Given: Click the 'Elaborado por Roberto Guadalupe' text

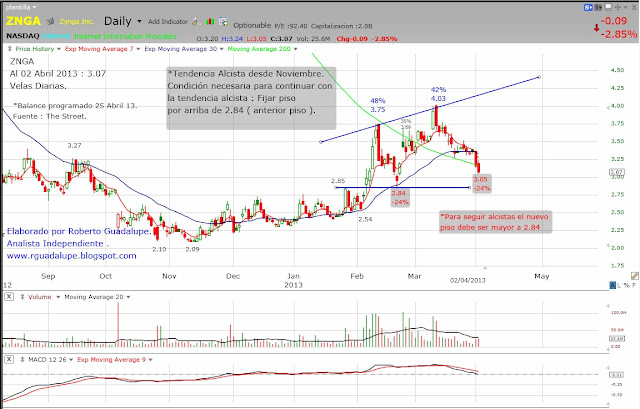Looking at the screenshot, I should (x=78, y=231).
